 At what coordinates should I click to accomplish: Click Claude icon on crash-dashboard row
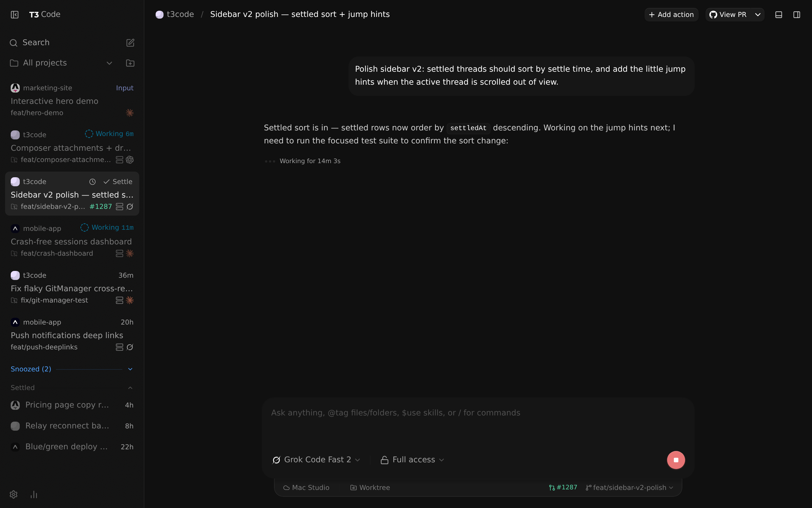[x=130, y=254]
